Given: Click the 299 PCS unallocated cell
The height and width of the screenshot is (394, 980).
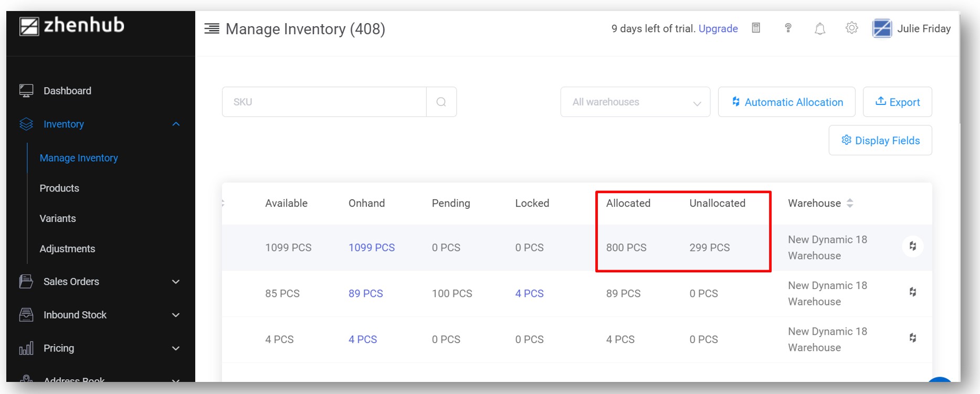Looking at the screenshot, I should point(709,248).
